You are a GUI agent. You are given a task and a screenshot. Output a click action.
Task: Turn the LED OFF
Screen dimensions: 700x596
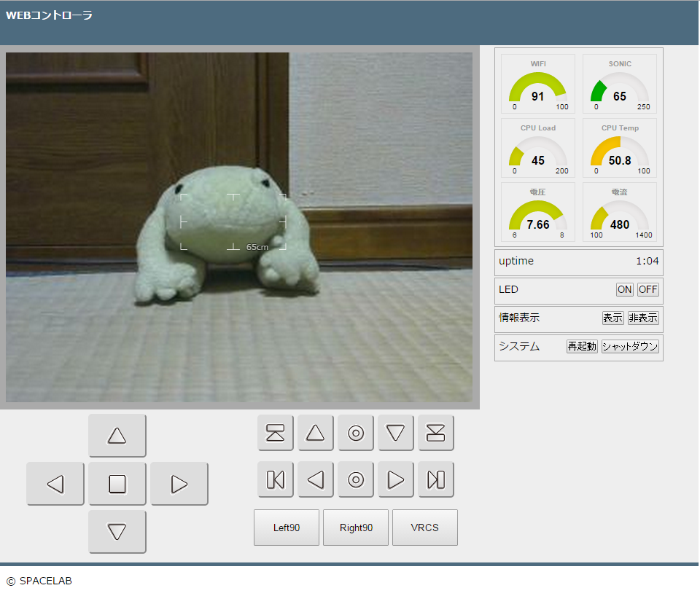tap(647, 289)
